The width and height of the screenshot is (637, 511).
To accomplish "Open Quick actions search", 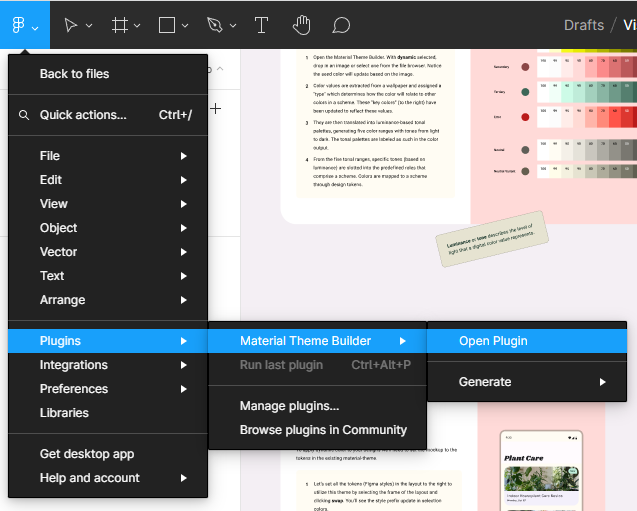I will click(x=108, y=115).
